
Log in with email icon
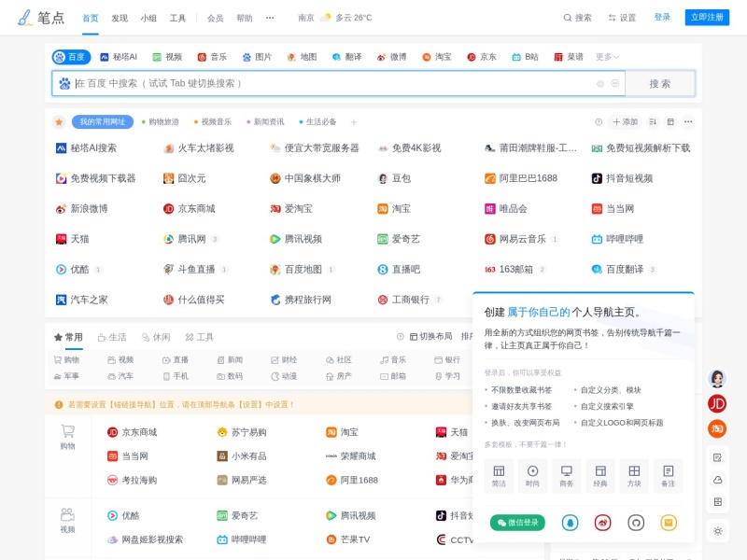[x=669, y=523]
